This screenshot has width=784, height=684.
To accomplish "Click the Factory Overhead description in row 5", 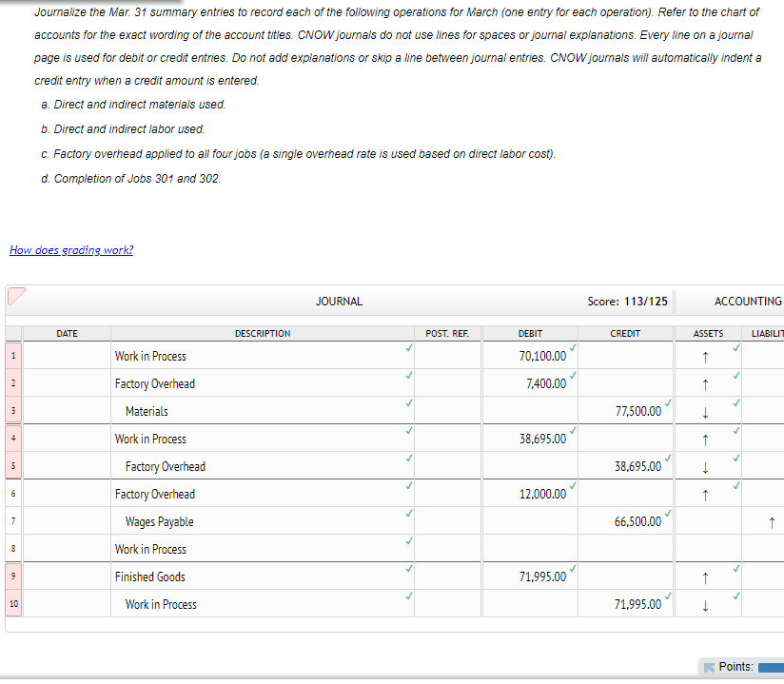I will 263,466.
